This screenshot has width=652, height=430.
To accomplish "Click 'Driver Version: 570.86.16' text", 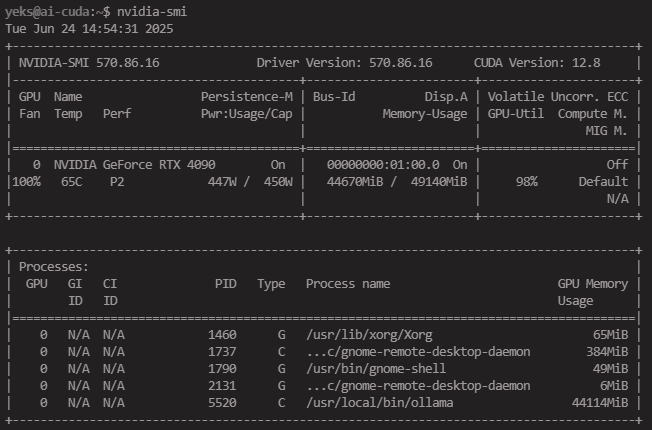I will coord(344,63).
